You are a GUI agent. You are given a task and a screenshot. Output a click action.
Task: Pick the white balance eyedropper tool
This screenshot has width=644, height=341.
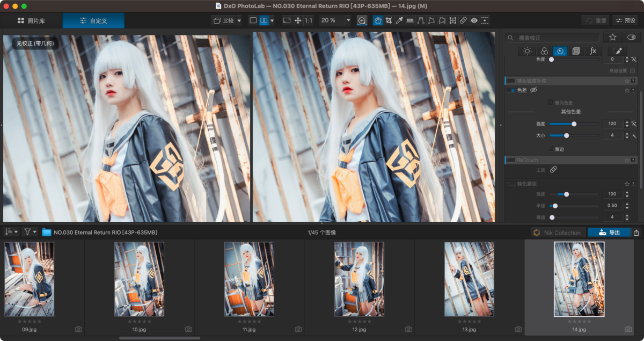[x=399, y=20]
